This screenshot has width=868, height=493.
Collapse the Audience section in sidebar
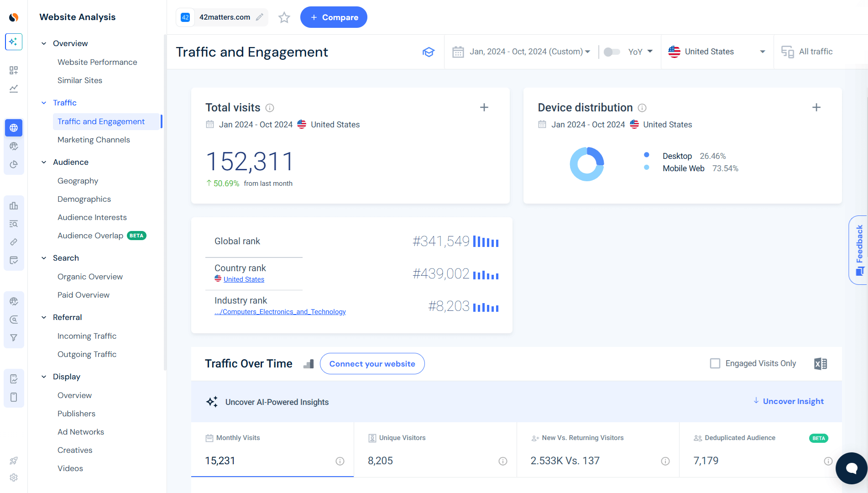click(44, 162)
